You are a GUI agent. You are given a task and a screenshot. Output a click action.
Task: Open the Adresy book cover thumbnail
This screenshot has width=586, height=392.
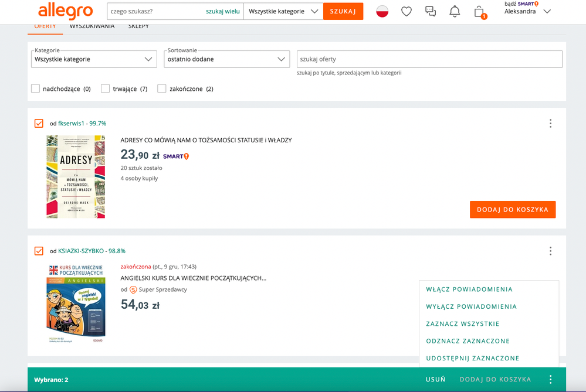(x=76, y=176)
